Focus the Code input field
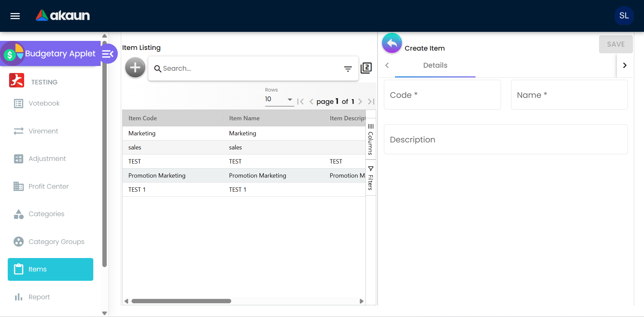644x317 pixels. 442,95
